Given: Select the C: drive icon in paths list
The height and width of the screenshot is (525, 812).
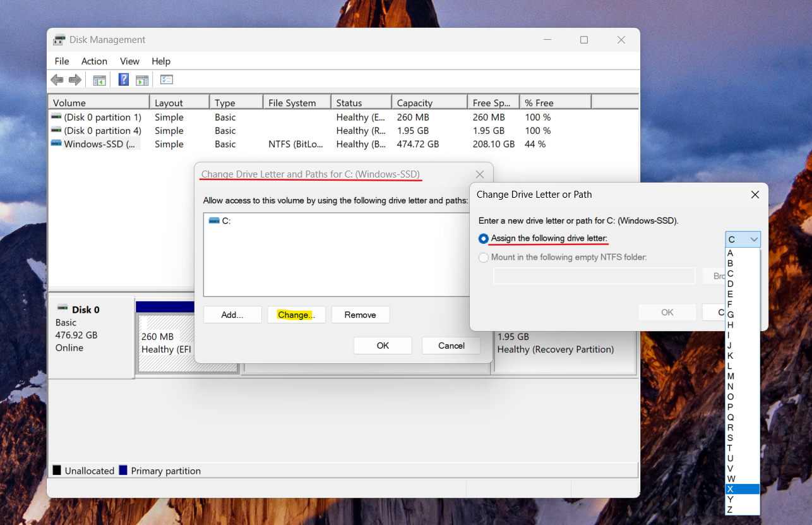Looking at the screenshot, I should (214, 220).
